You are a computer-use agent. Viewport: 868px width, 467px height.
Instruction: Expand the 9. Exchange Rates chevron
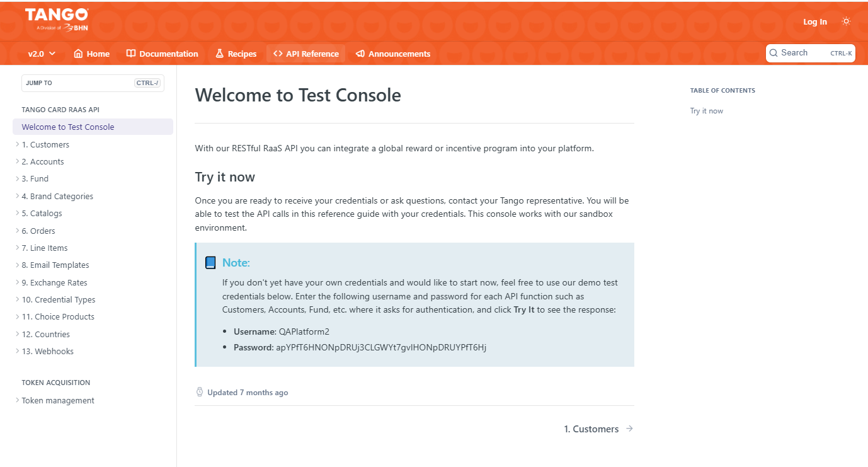(17, 282)
